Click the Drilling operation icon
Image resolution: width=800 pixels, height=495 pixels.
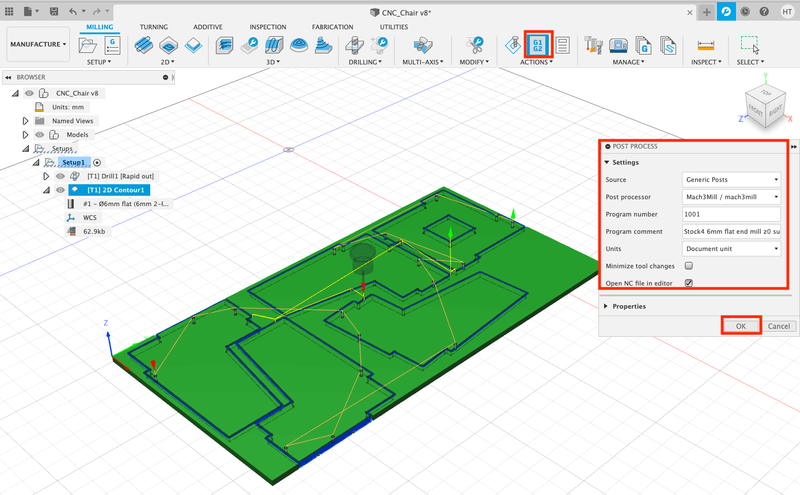click(x=353, y=45)
